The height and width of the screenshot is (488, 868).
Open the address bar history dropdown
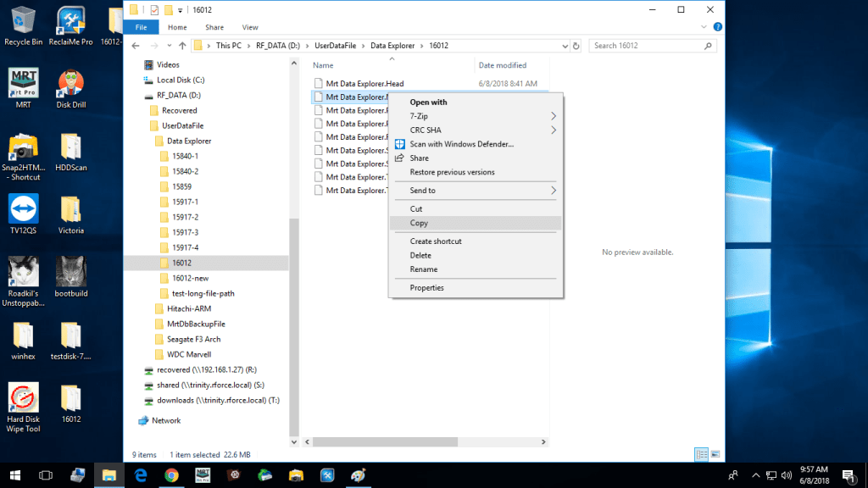565,46
